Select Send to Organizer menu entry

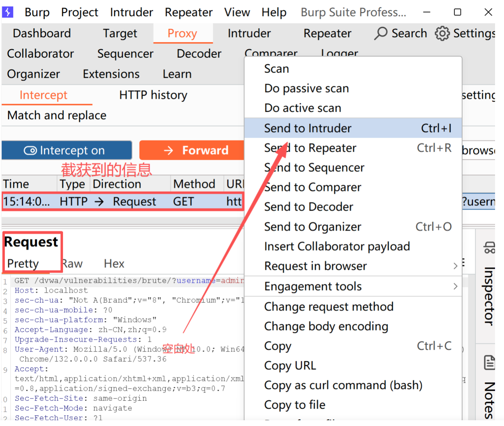(353, 227)
